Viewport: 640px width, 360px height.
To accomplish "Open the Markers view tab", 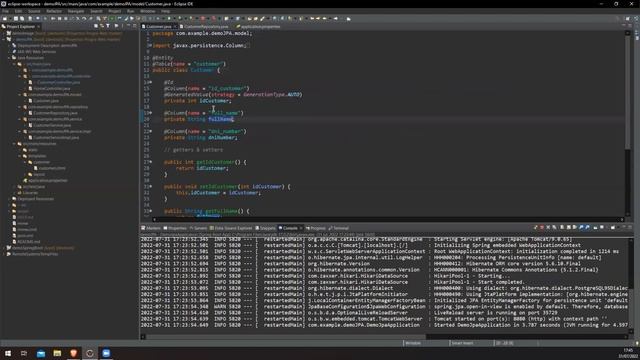I will click(151, 228).
